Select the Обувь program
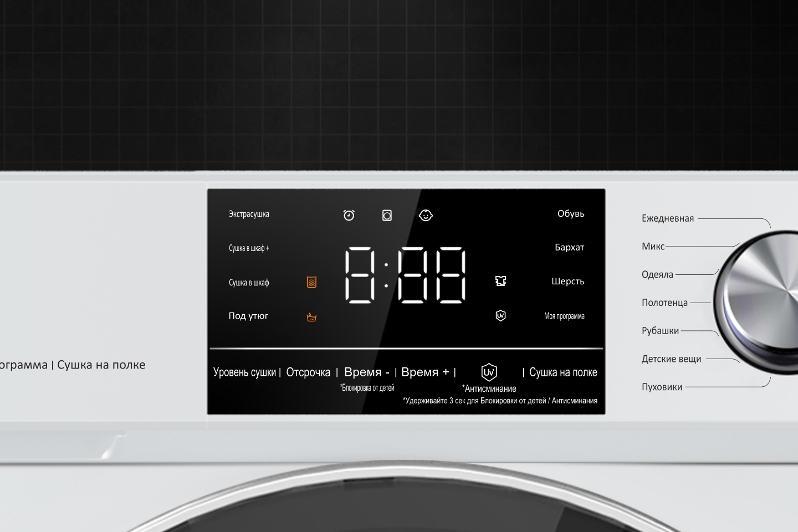 pyautogui.click(x=571, y=213)
